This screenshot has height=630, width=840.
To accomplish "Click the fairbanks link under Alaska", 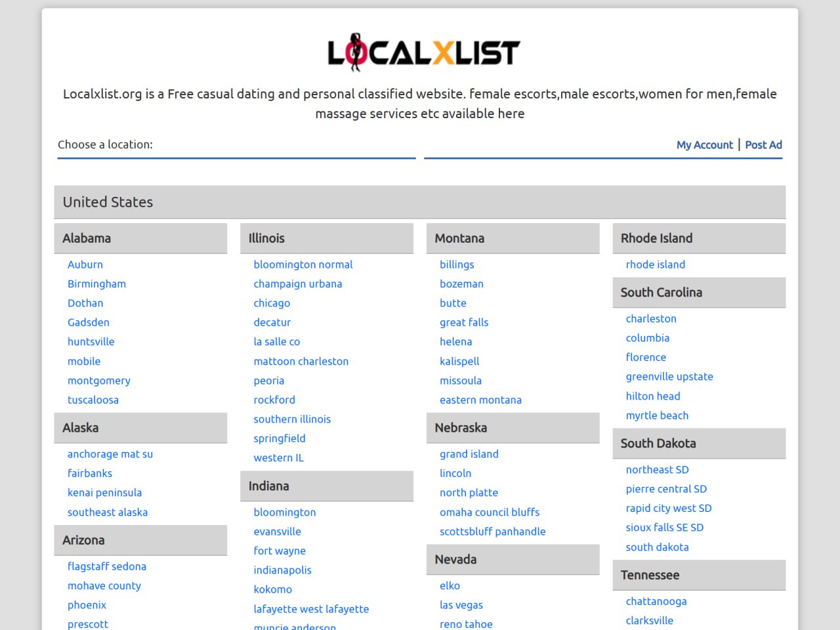I will (x=90, y=473).
